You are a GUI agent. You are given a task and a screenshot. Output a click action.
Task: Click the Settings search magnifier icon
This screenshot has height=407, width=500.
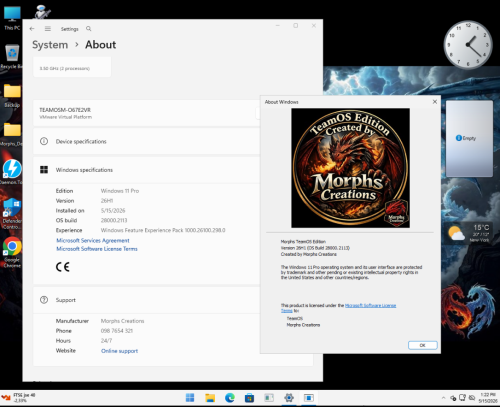pyautogui.click(x=89, y=29)
